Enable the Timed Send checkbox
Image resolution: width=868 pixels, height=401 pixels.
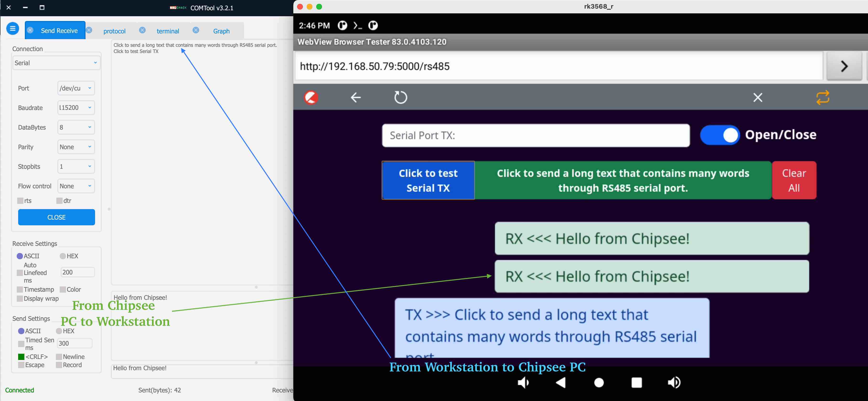[x=21, y=344]
